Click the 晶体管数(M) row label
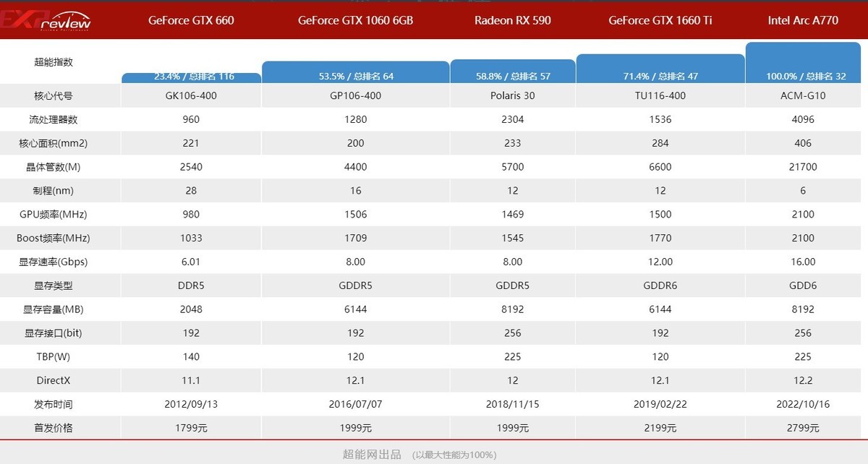868x464 pixels. click(54, 167)
